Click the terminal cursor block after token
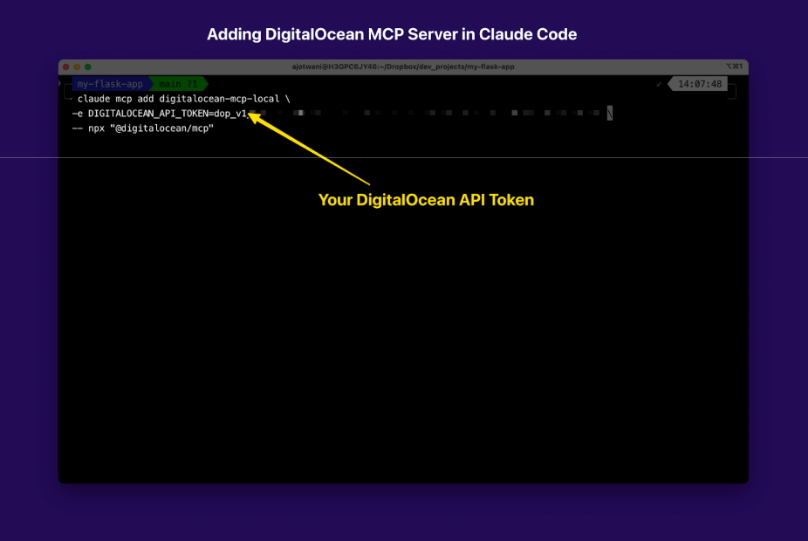The width and height of the screenshot is (808, 541). click(610, 113)
